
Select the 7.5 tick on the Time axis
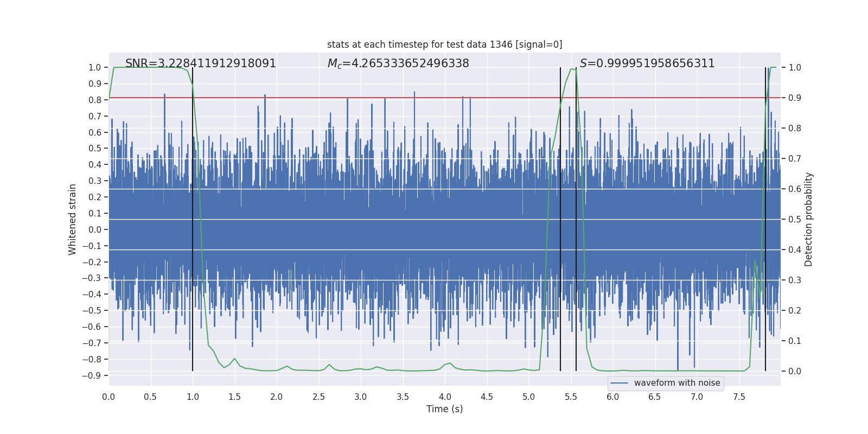click(739, 397)
